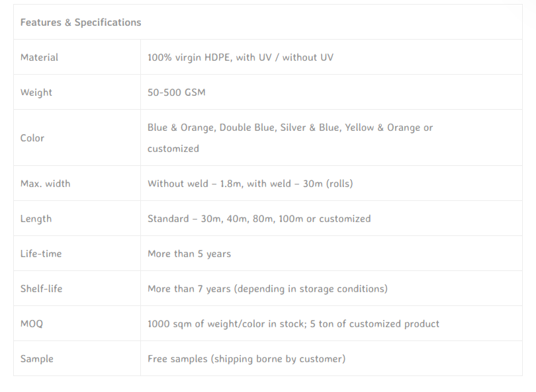536x392 pixels.
Task: Select the "MOQ" row label
Action: [x=32, y=324]
